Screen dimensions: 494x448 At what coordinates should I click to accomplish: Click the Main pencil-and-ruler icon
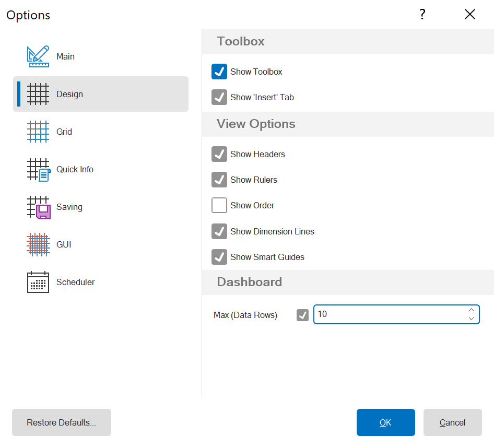[x=38, y=56]
